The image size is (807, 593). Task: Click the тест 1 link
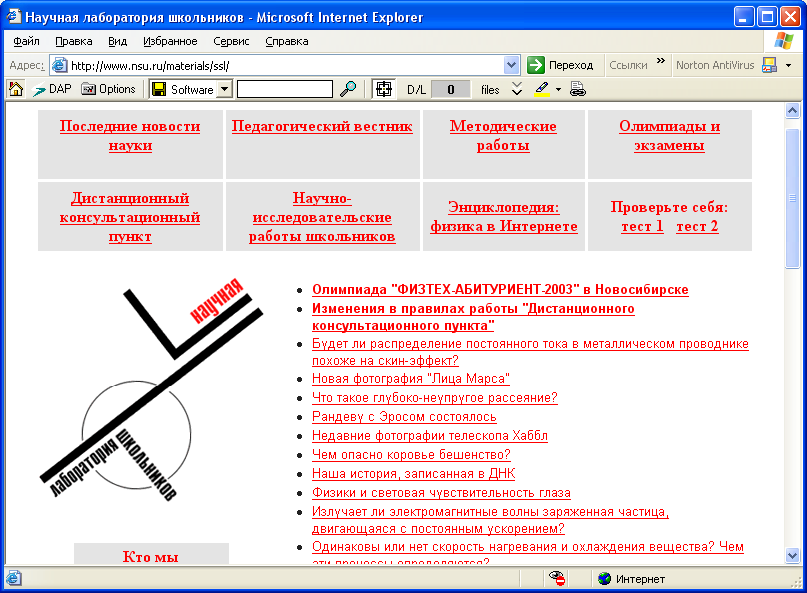click(642, 226)
